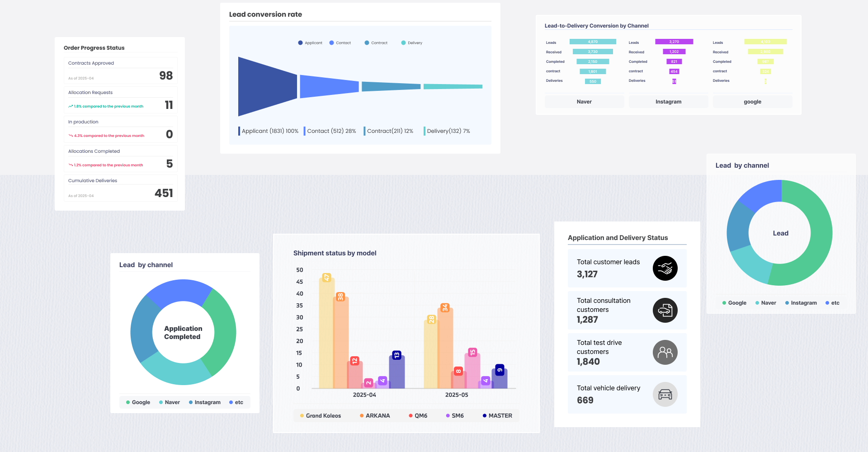The height and width of the screenshot is (452, 868).
Task: Click the downward trend arrow under Allocations Completed
Action: pos(71,165)
